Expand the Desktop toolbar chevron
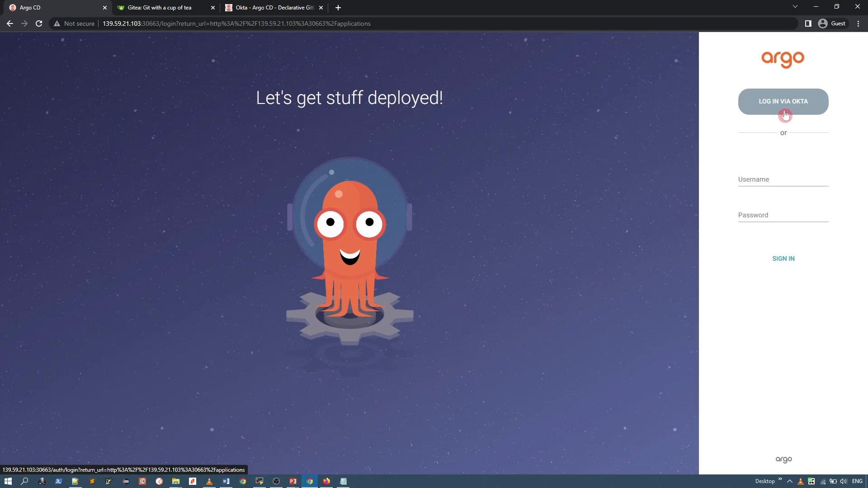 [x=780, y=479]
